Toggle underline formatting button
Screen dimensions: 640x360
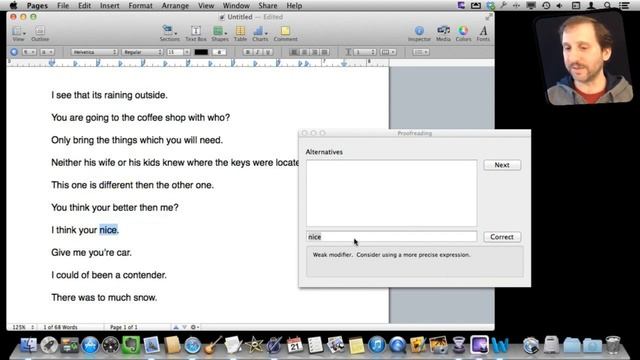pyautogui.click(x=268, y=52)
